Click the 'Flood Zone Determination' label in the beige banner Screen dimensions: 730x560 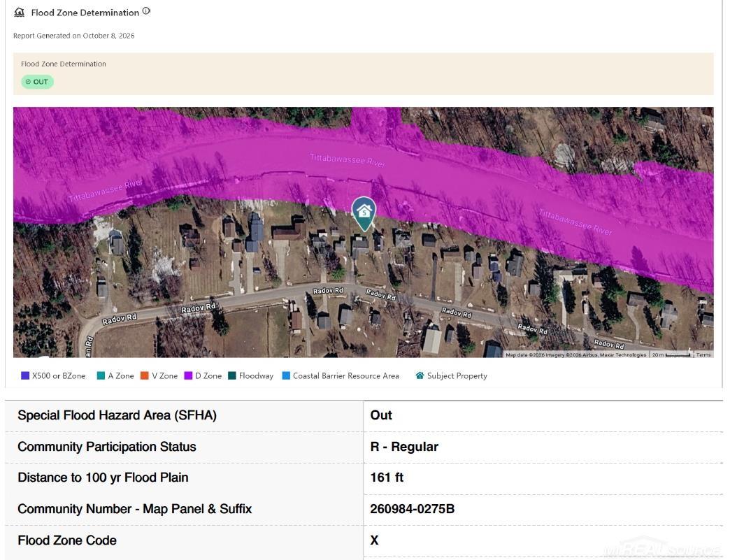tap(64, 64)
